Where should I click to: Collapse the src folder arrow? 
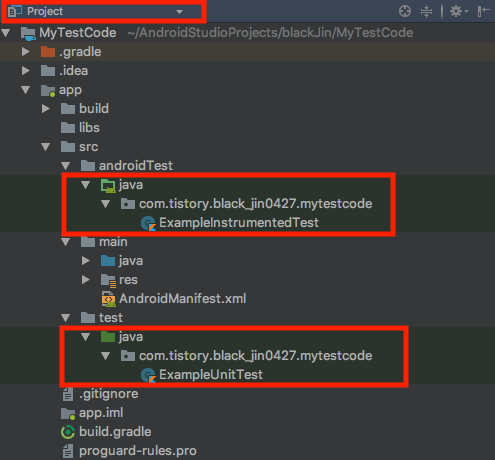[46, 147]
